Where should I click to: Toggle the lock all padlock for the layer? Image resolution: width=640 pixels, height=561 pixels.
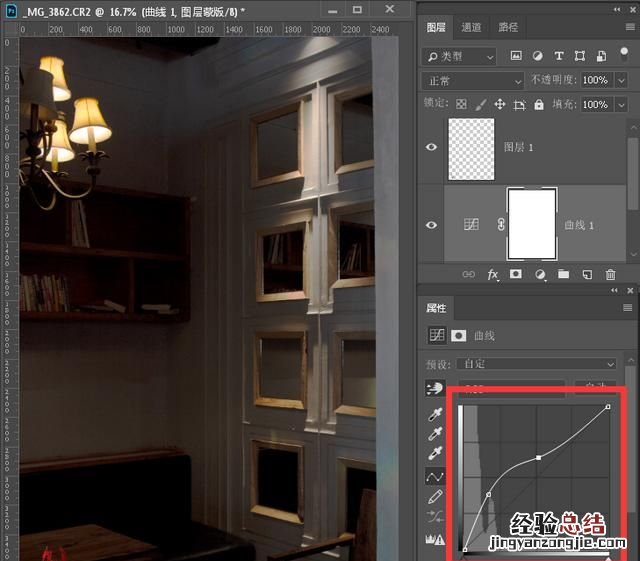(539, 105)
